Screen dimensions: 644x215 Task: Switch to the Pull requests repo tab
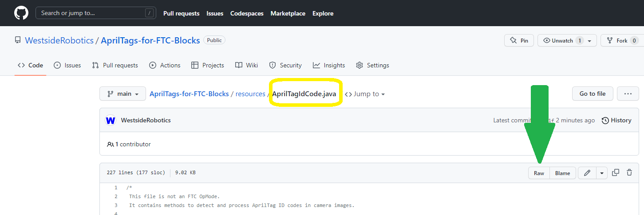[x=115, y=65]
